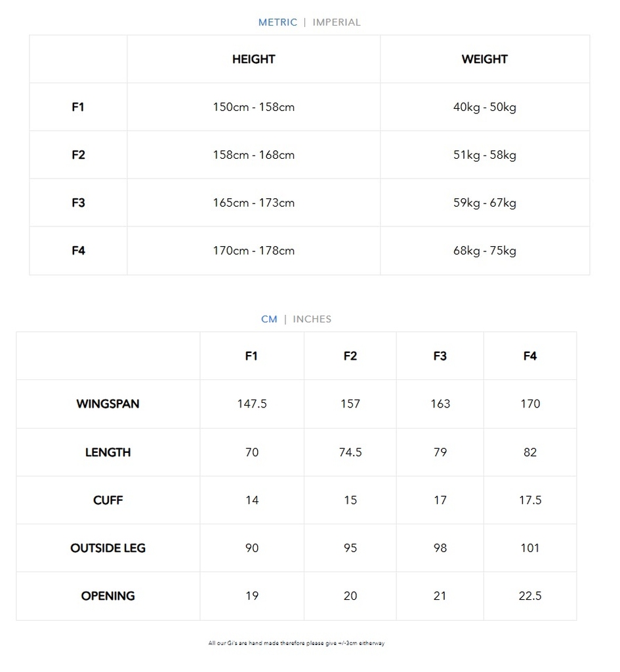Click the OUTSIDE LEG row label

tap(108, 548)
